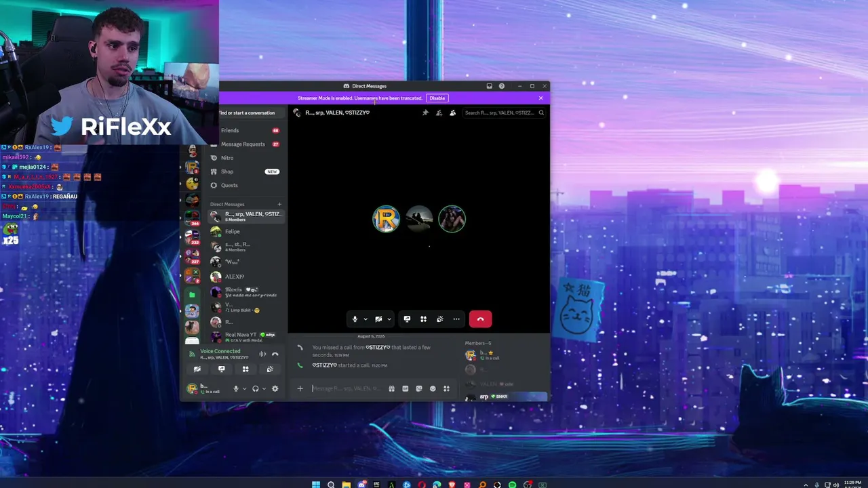Share your screen from the call controls
868x488 pixels.
[407, 319]
